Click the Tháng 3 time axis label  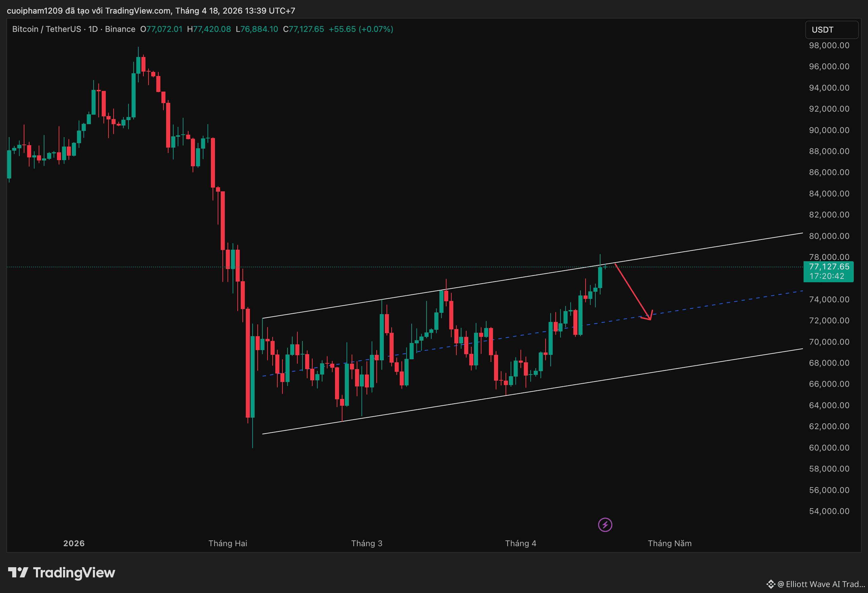367,543
